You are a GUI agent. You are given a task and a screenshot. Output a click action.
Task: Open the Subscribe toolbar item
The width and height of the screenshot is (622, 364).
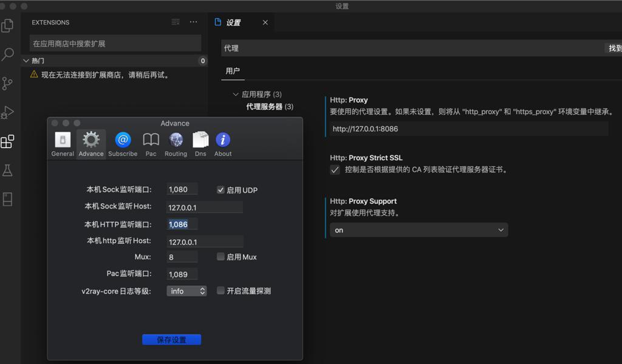point(123,144)
